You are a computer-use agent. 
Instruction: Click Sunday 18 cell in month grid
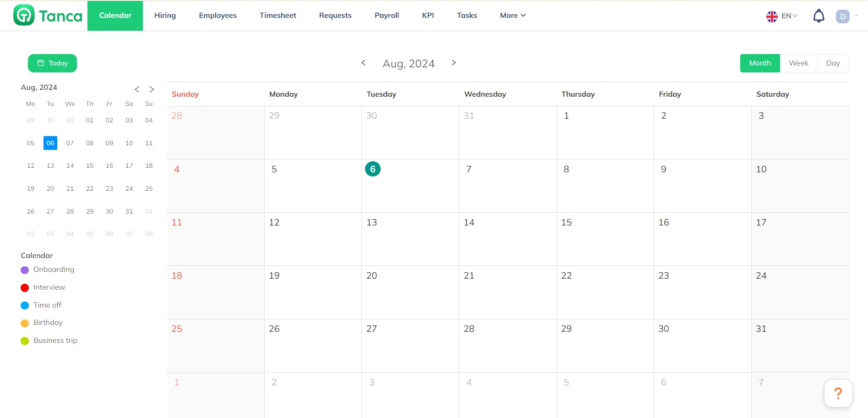pos(216,292)
